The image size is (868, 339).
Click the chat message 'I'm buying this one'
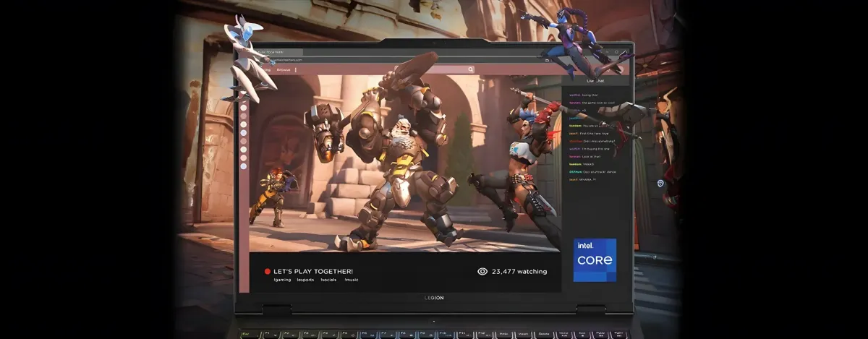(x=597, y=149)
